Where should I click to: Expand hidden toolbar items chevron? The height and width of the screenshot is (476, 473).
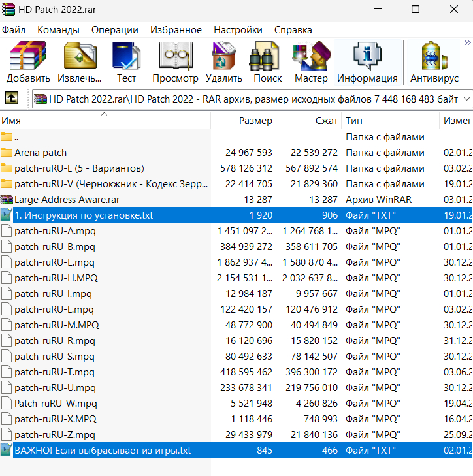466,44
